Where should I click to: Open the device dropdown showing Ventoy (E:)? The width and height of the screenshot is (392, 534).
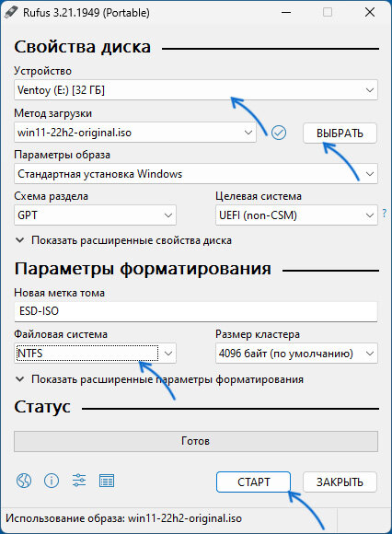[x=196, y=90]
